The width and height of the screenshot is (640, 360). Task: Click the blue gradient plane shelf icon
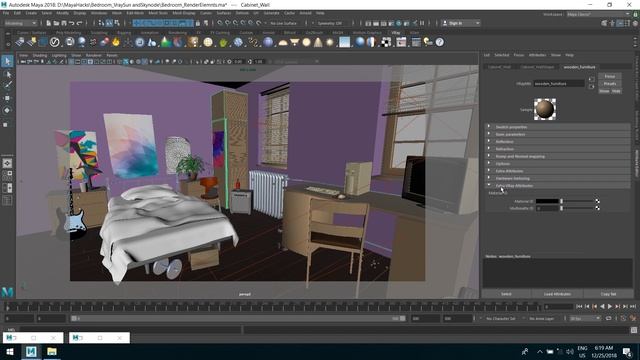point(344,42)
